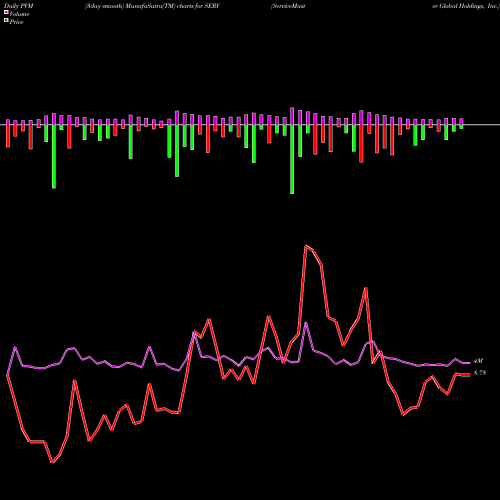Click the purple Volume legend swatch

(x=6, y=12)
